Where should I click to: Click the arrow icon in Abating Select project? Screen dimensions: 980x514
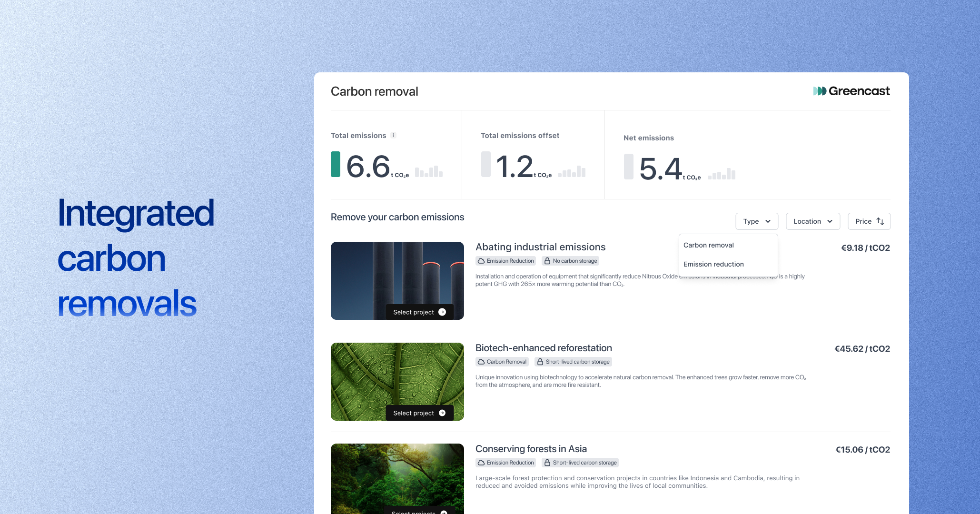coord(442,312)
